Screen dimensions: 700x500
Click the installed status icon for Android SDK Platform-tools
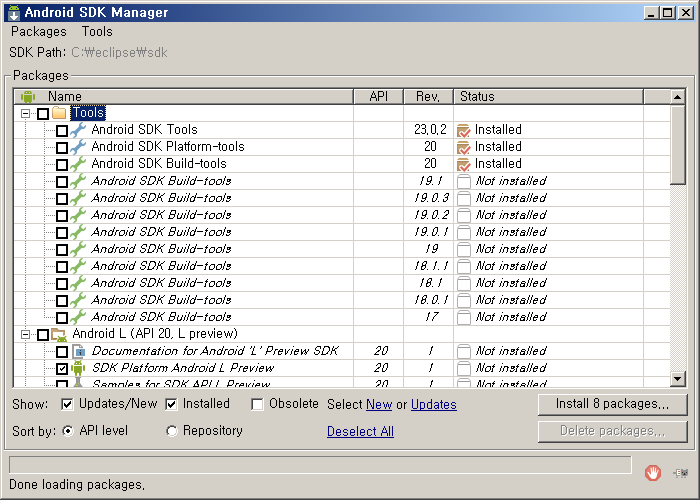tap(463, 147)
